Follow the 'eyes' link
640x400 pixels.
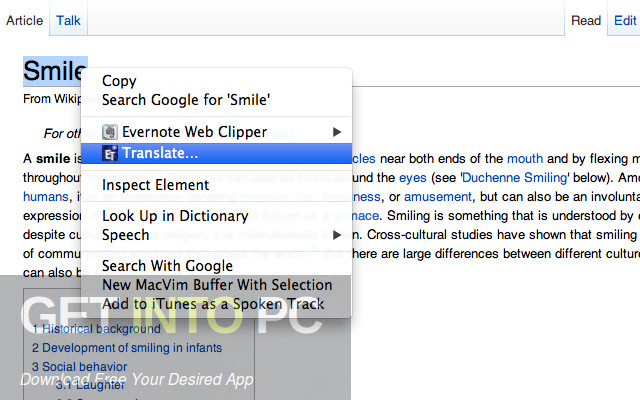(413, 178)
